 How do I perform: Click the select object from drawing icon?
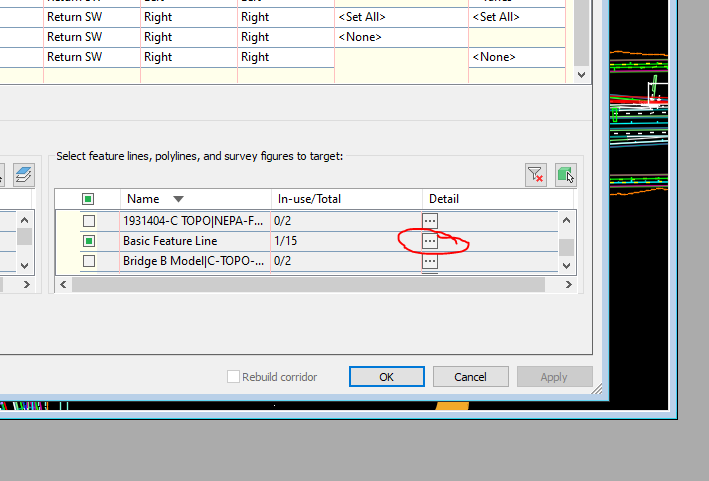pyautogui.click(x=566, y=175)
